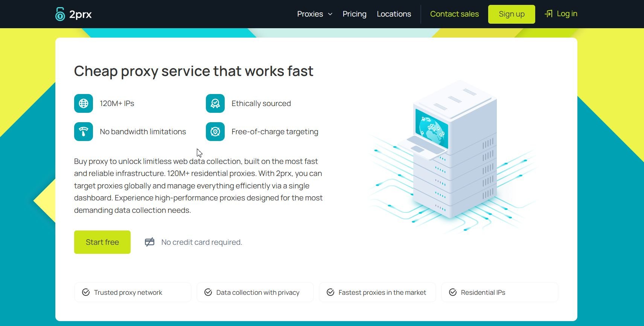The image size is (644, 326).
Task: Click the 'Fastest proxies in the market' label
Action: point(382,293)
